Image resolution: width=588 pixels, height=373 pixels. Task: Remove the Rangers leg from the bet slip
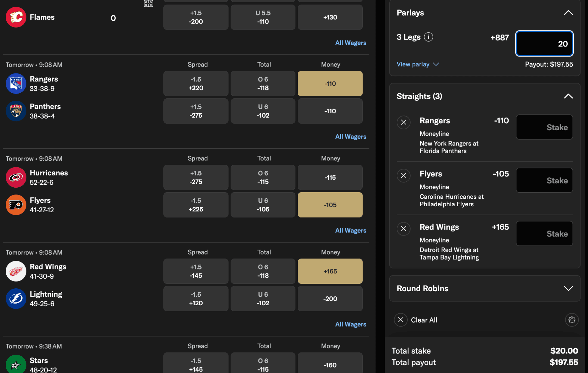[x=404, y=122]
